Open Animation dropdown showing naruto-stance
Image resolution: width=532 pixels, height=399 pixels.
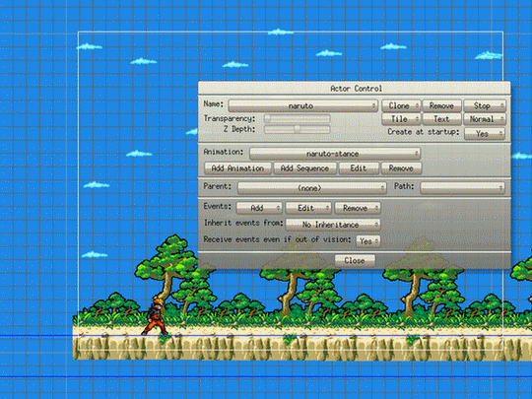pos(335,154)
